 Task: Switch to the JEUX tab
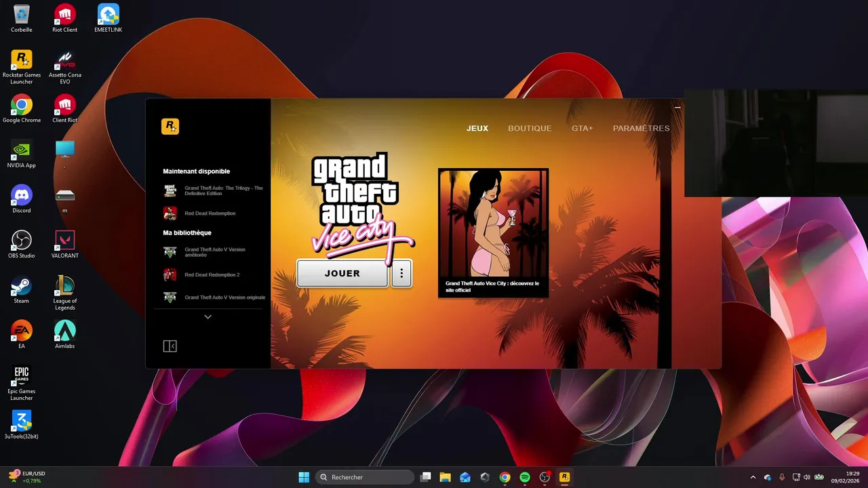tap(477, 128)
